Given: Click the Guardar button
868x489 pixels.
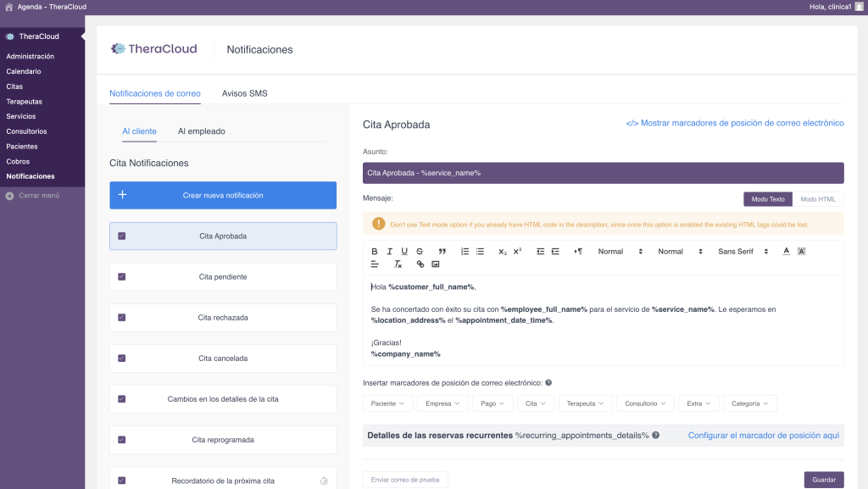Looking at the screenshot, I should click(x=823, y=480).
